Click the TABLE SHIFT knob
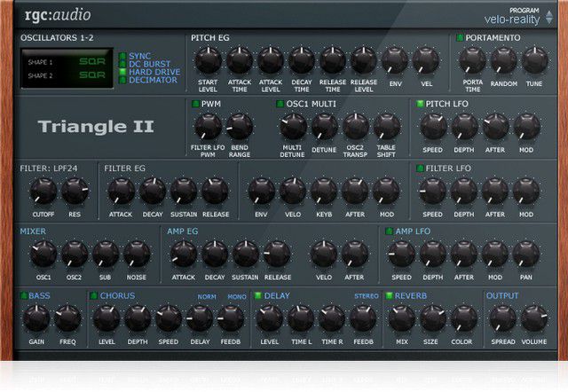The image size is (568, 392). [x=387, y=127]
